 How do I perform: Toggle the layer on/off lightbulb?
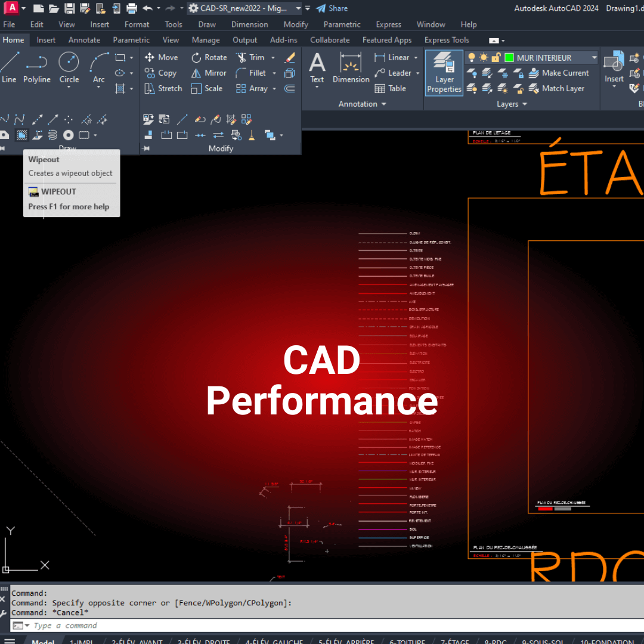click(472, 57)
